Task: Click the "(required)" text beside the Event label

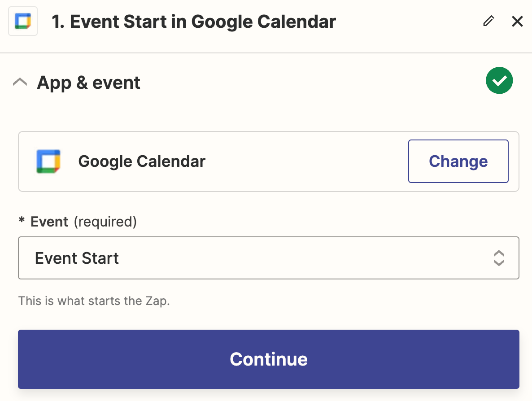Action: coord(105,222)
